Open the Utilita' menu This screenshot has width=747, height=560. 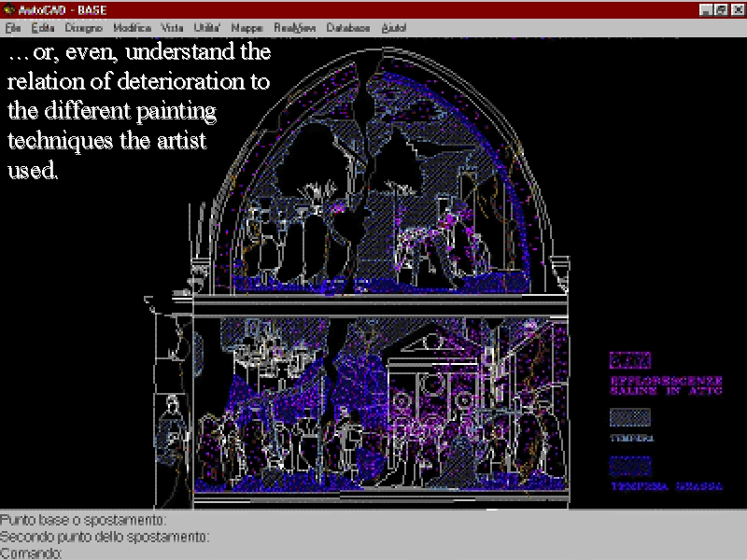[x=206, y=28]
